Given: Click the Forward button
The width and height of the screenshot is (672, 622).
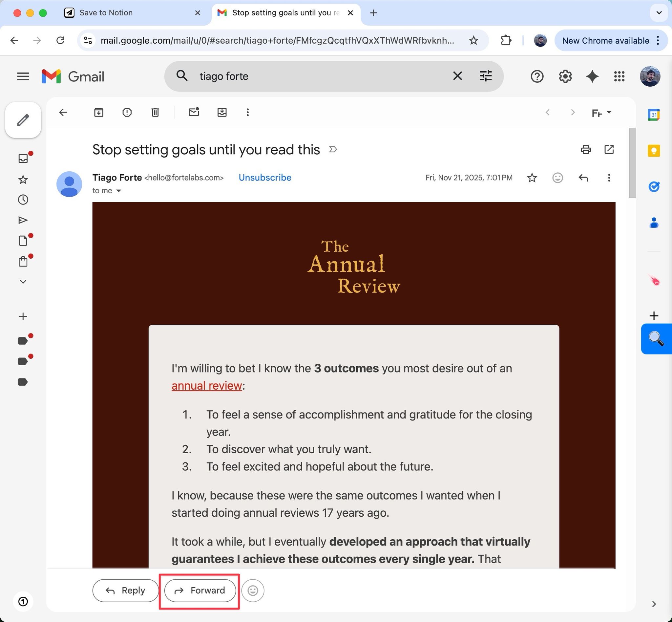Looking at the screenshot, I should tap(200, 590).
